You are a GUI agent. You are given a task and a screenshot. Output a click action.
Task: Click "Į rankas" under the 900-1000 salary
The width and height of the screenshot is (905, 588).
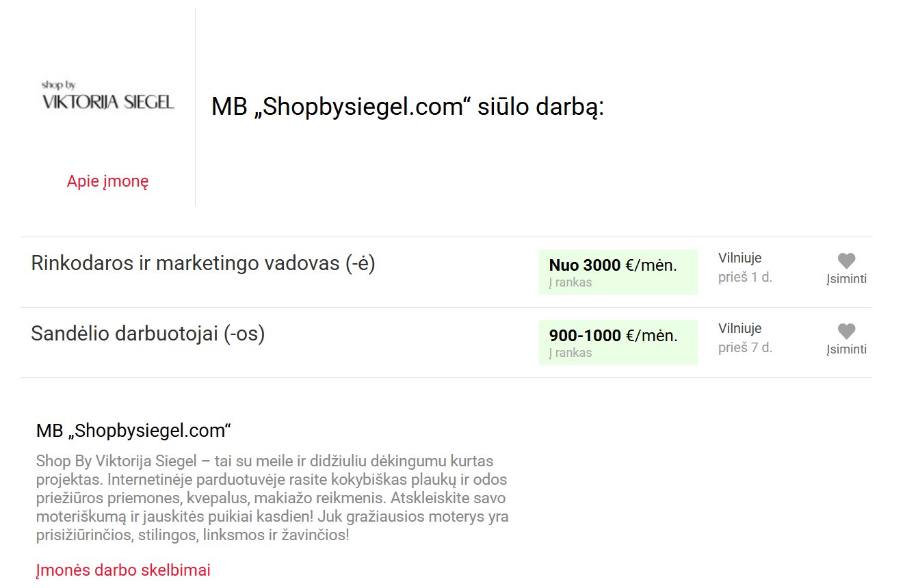pyautogui.click(x=570, y=353)
